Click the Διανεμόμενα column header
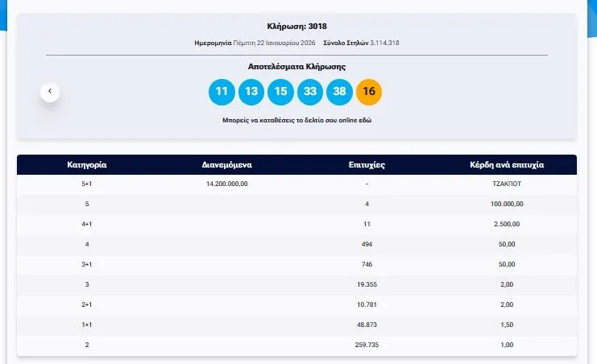Viewport: 597px width, 364px height. [x=227, y=164]
